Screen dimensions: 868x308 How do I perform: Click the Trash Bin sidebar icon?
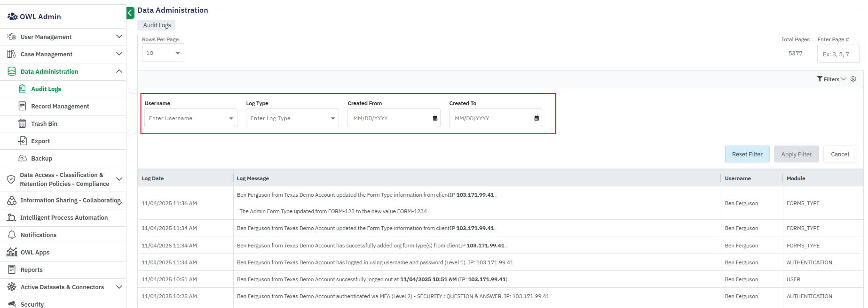22,123
